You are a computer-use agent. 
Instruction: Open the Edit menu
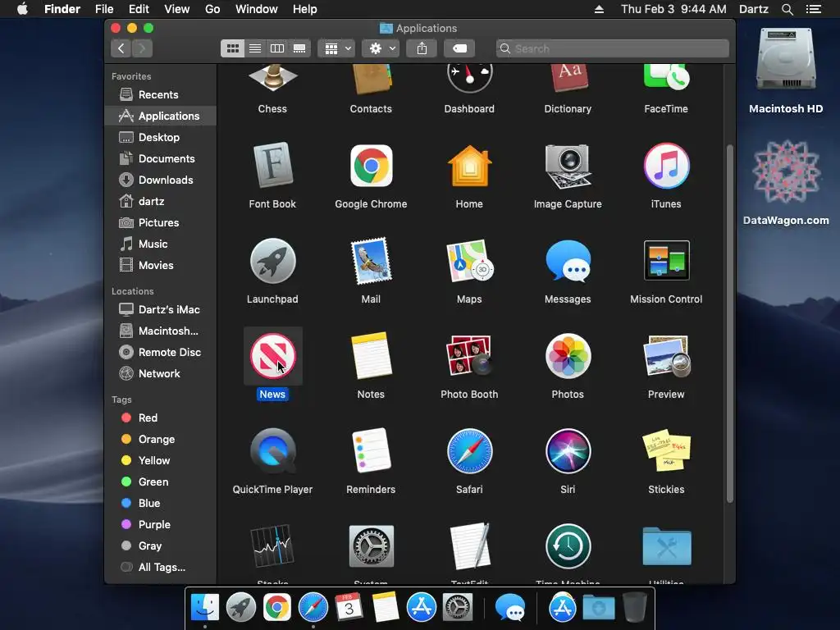coord(139,9)
